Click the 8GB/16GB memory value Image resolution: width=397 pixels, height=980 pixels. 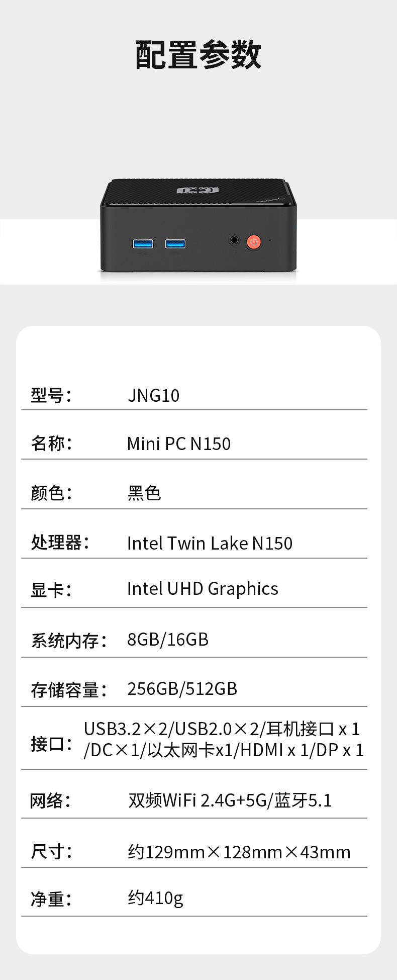(x=168, y=640)
